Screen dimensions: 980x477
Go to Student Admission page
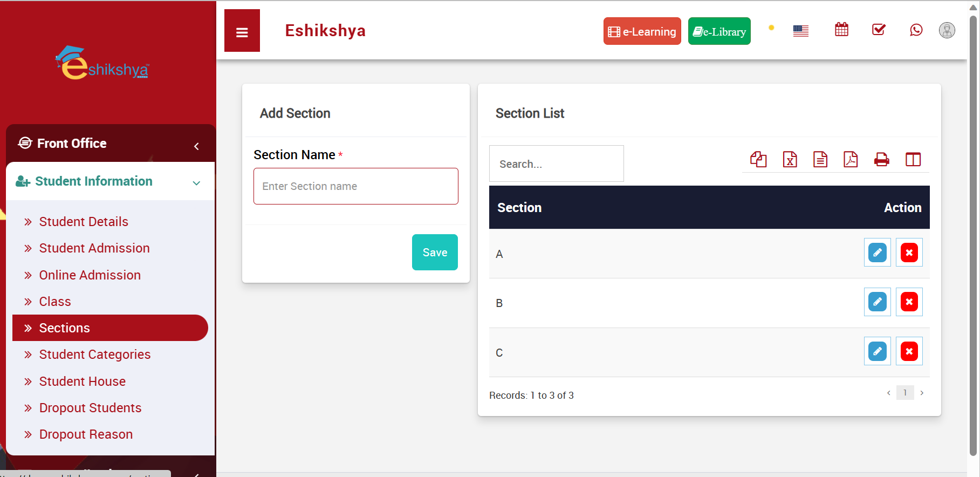point(94,248)
